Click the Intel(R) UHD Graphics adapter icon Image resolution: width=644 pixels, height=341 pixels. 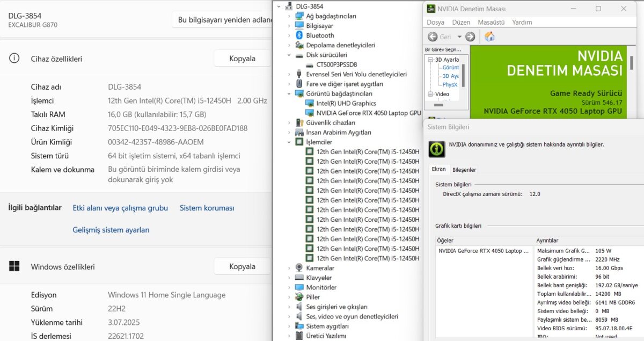point(310,103)
